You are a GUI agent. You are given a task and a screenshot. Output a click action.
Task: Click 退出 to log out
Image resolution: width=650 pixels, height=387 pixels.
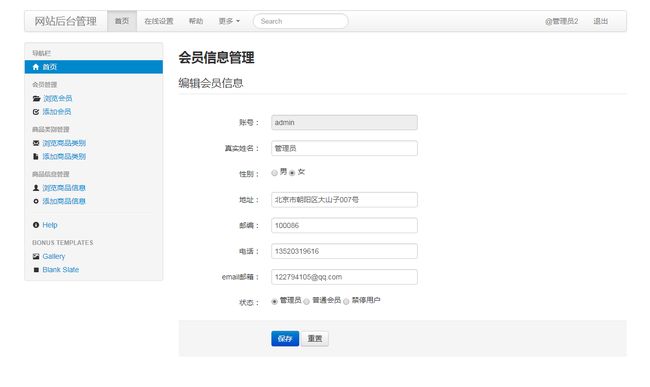pos(600,21)
